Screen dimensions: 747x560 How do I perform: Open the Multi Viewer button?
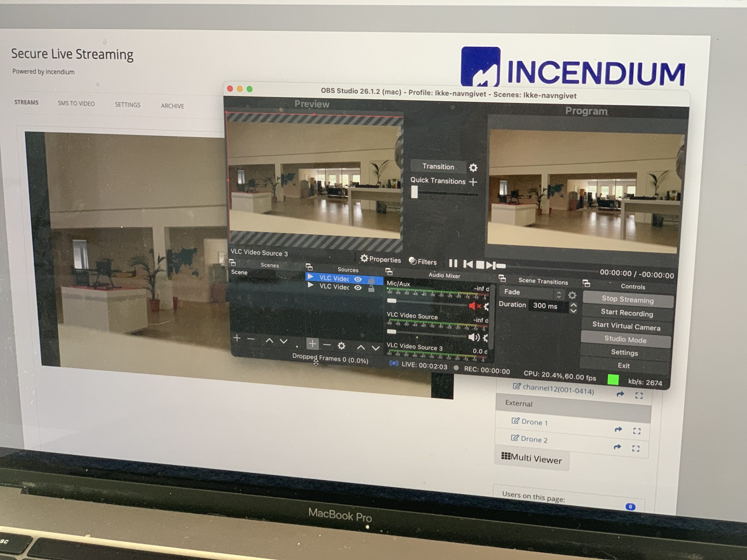click(532, 459)
